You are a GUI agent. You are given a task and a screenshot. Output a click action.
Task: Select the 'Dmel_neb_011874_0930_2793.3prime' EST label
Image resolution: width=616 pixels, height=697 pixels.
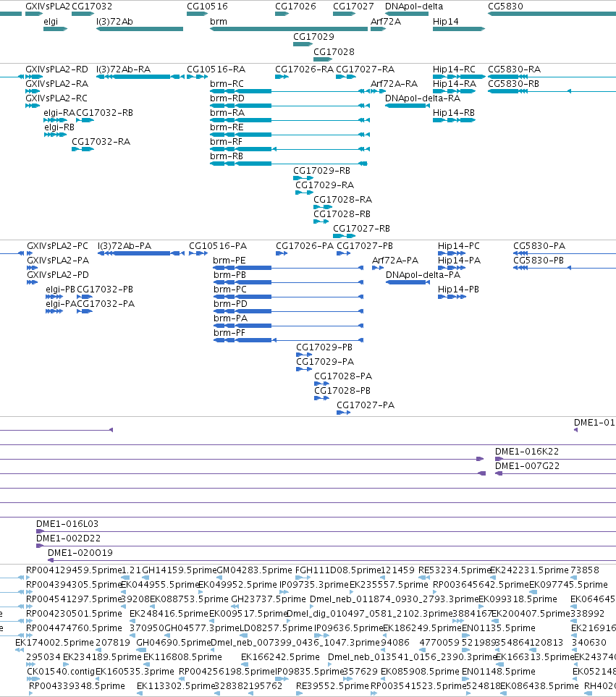click(394, 599)
